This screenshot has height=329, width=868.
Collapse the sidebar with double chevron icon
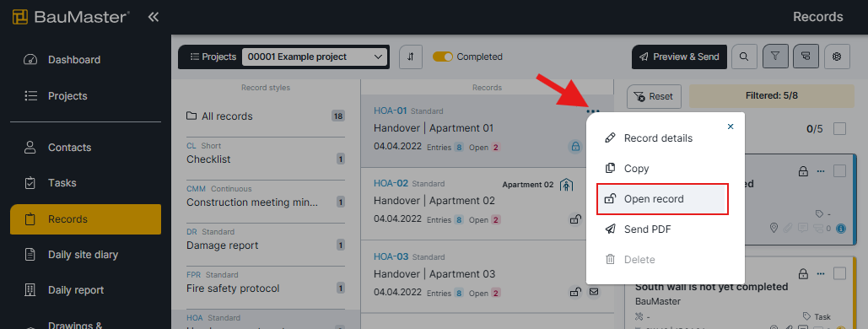coord(154,17)
